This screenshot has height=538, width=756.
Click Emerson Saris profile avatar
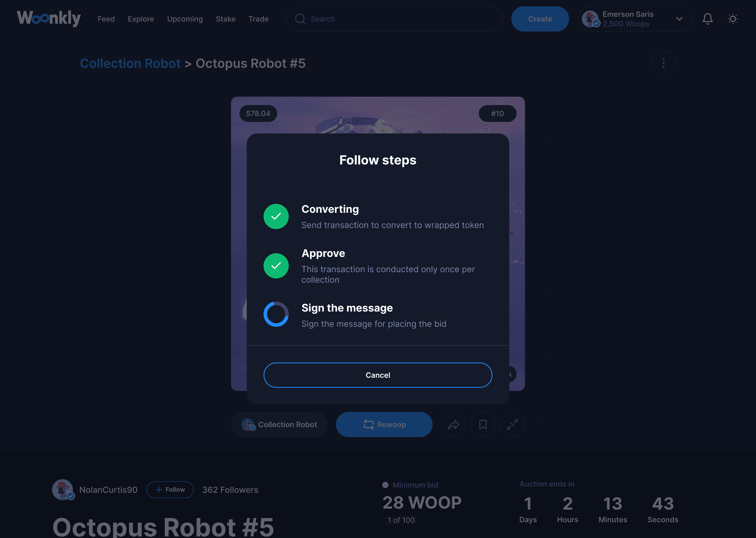click(590, 19)
